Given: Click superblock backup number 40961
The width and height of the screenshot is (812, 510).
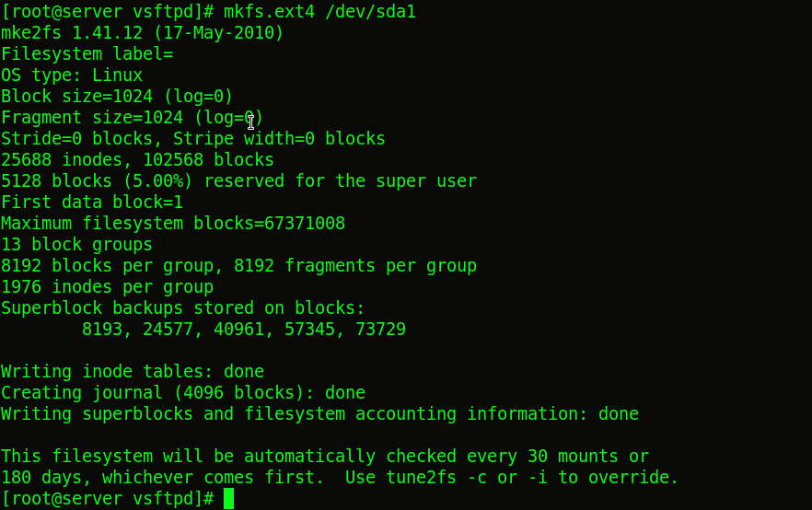Looking at the screenshot, I should [x=238, y=330].
